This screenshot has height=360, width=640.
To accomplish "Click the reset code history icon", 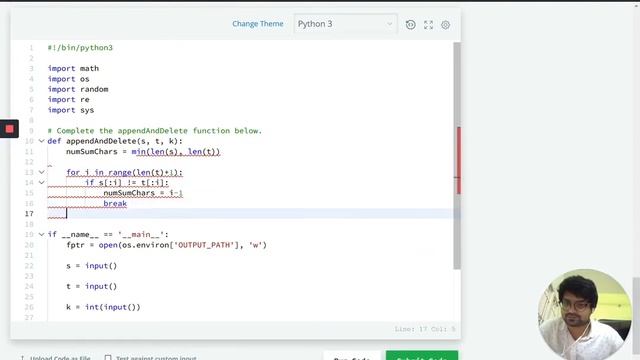I will click(411, 25).
